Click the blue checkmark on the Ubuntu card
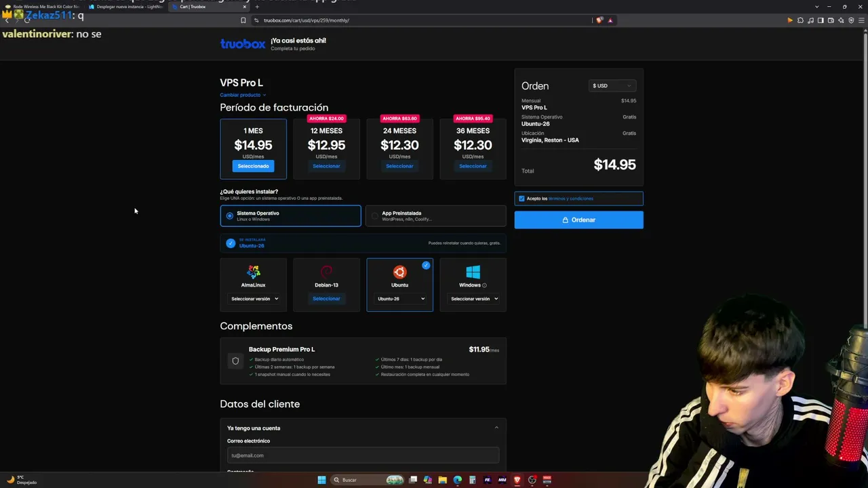868x488 pixels. 426,265
